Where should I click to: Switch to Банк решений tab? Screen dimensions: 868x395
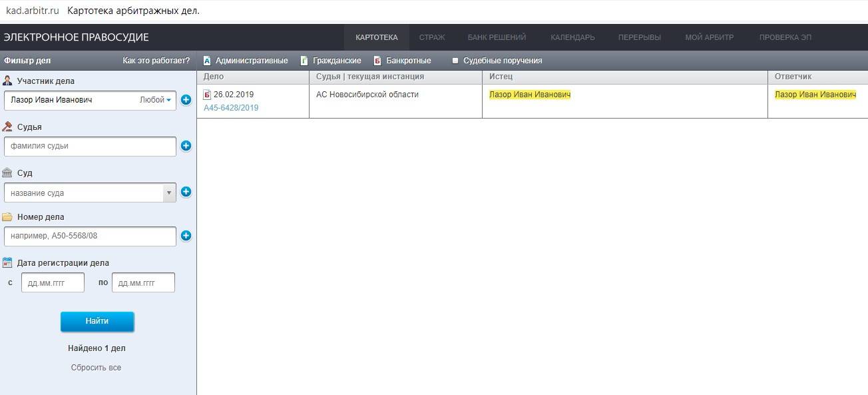click(497, 37)
